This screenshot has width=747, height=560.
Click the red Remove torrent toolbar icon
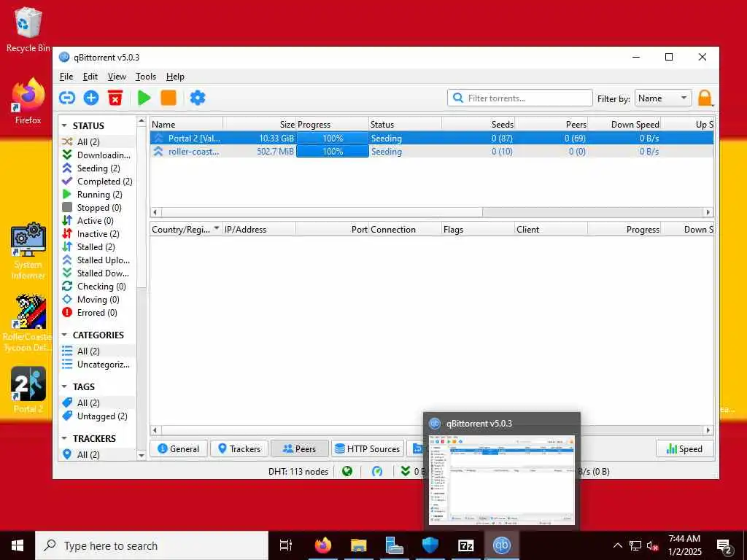point(115,98)
